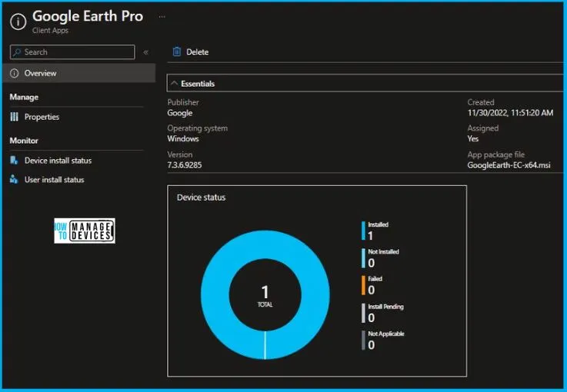Click the Monitor section heading

point(24,141)
